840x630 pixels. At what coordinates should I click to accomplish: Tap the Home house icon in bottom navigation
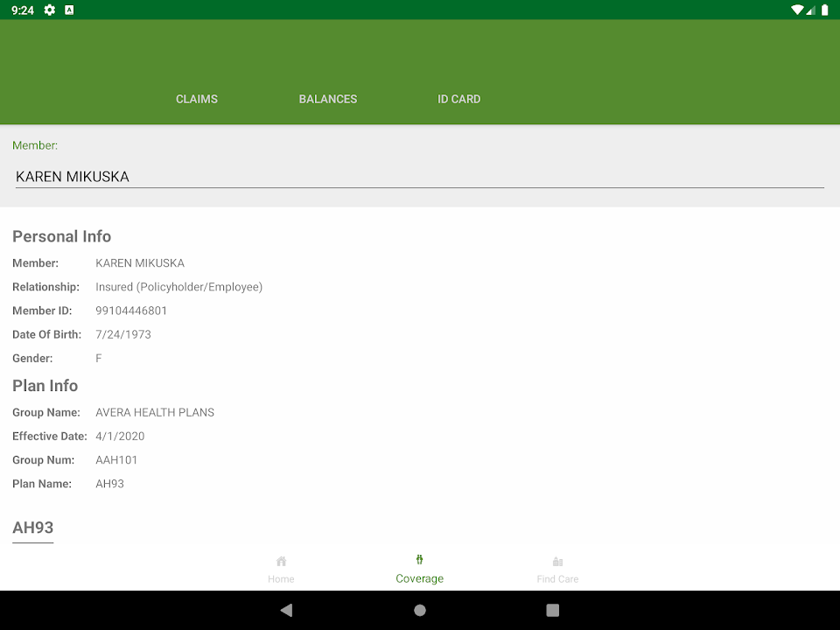point(281,562)
